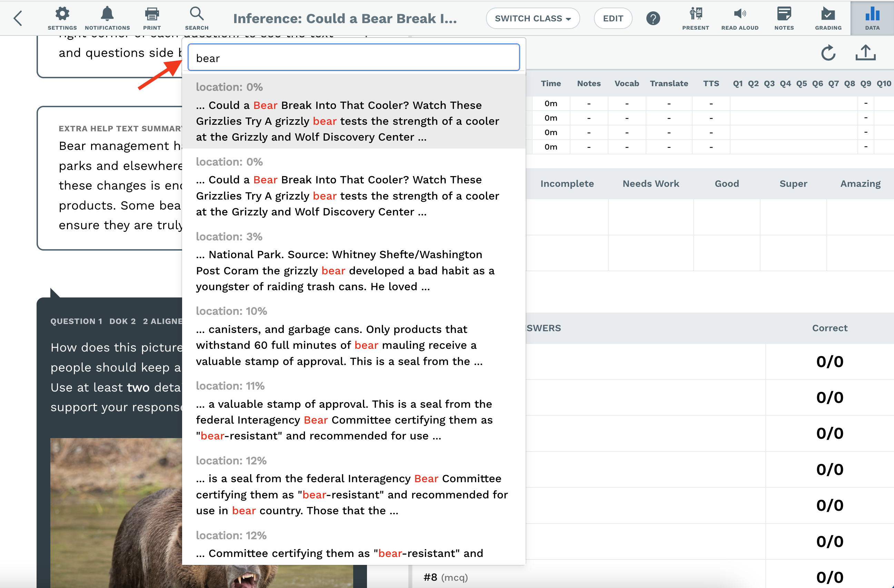Viewport: 894px width, 588px height.
Task: Go back using the left arrow
Action: tap(18, 18)
